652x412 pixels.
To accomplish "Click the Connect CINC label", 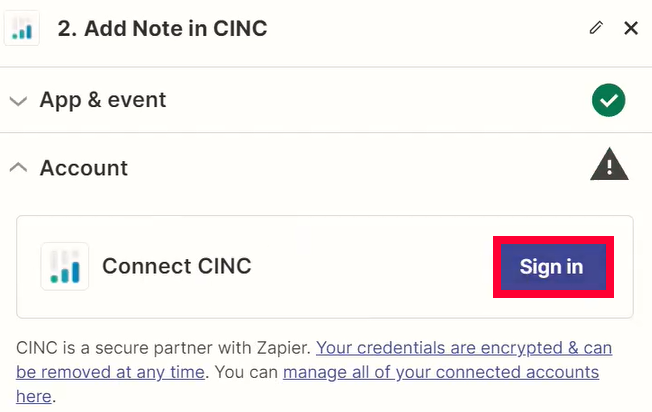I will (x=177, y=266).
